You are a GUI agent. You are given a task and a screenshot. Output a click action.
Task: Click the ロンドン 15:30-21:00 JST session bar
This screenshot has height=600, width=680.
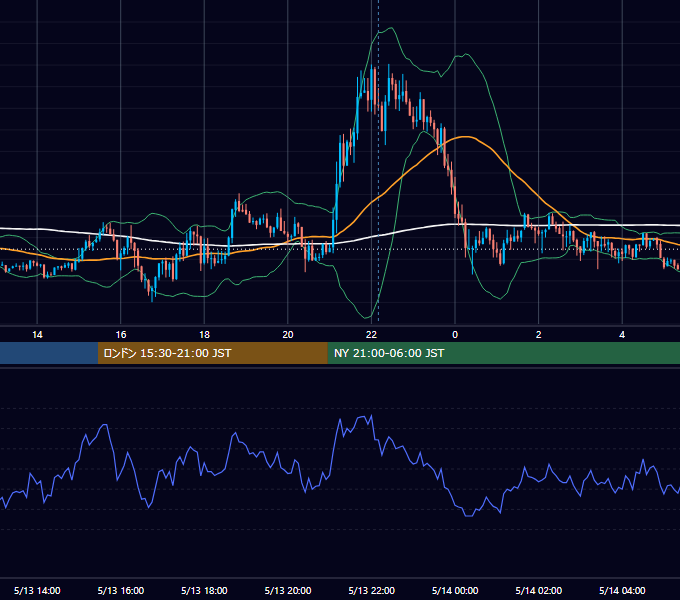[x=212, y=353]
